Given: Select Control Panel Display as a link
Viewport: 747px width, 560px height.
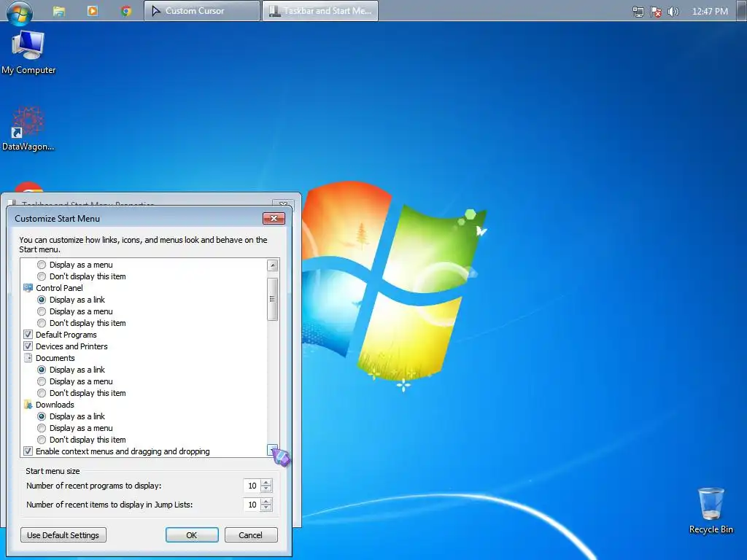Looking at the screenshot, I should 42,300.
